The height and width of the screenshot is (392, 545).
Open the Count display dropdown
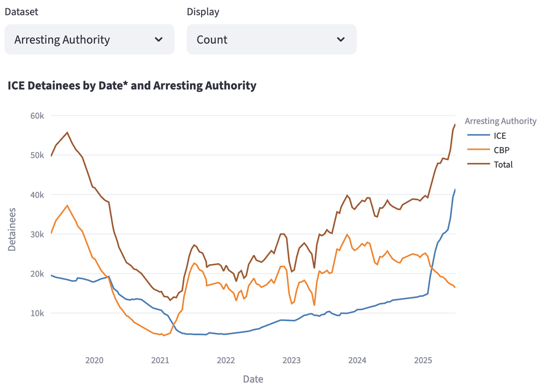tap(271, 39)
